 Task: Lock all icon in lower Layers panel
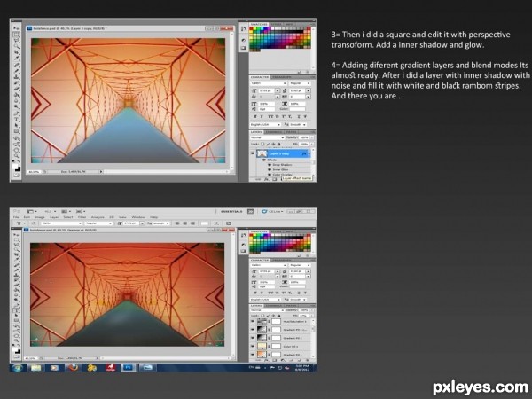click(x=278, y=316)
